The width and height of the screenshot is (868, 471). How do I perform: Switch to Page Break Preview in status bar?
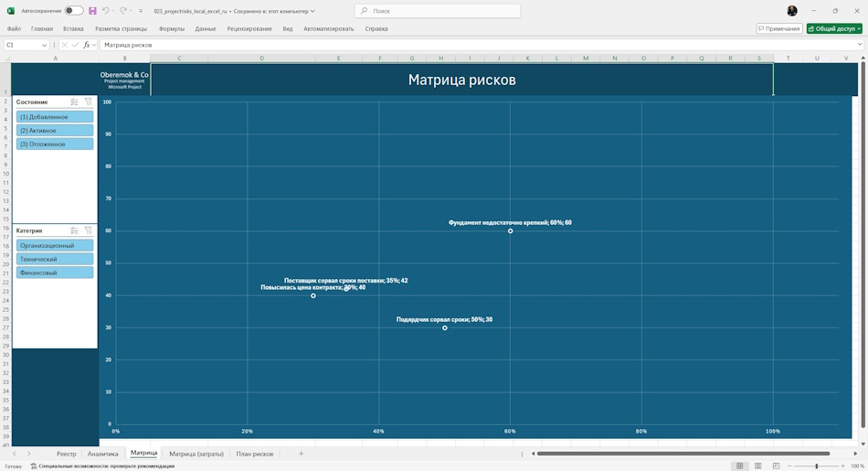pos(776,466)
